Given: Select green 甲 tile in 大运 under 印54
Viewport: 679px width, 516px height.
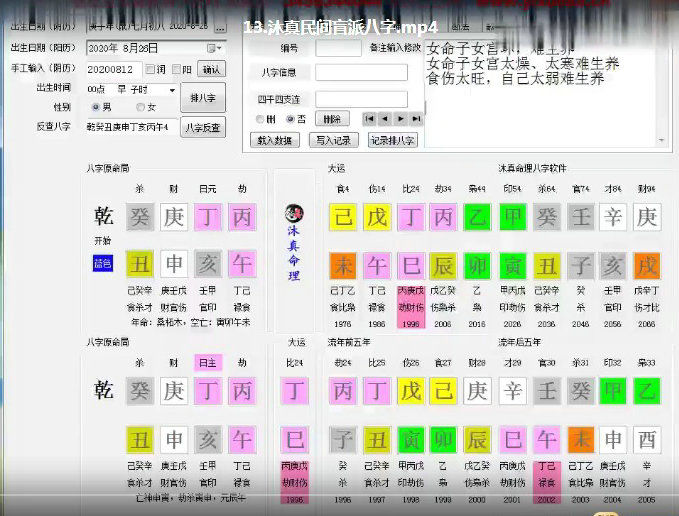Looking at the screenshot, I should (513, 216).
